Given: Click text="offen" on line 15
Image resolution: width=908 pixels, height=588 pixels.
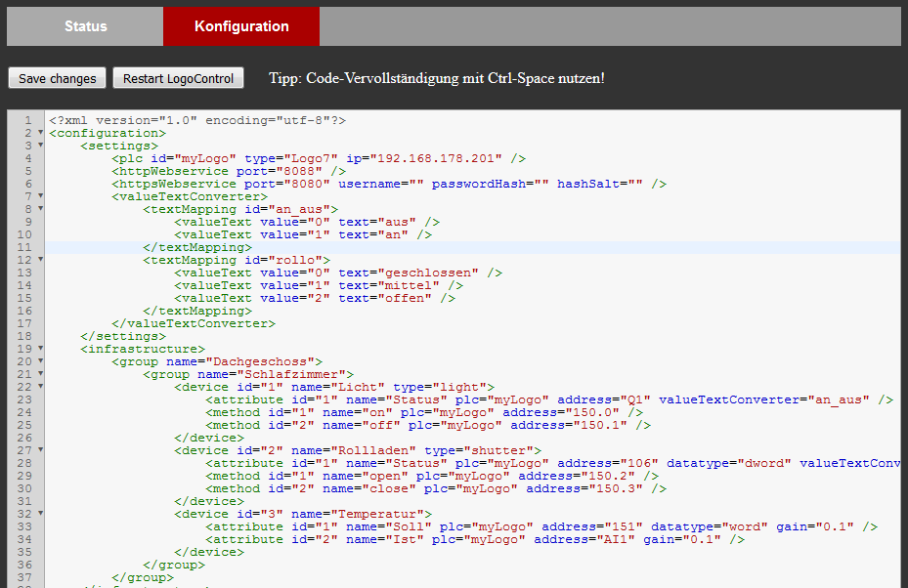Looking at the screenshot, I should click(385, 299).
